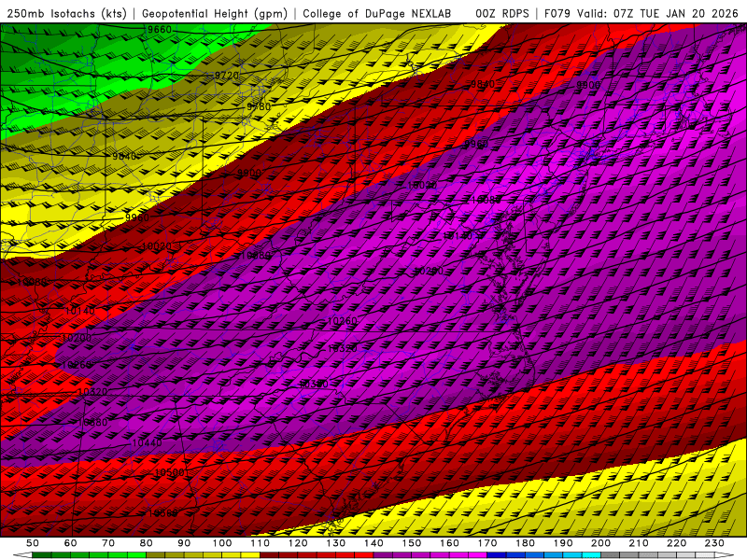This screenshot has width=747, height=560.
Task: Select the lightest cyan swatch in the color bar
Action: tap(591, 554)
